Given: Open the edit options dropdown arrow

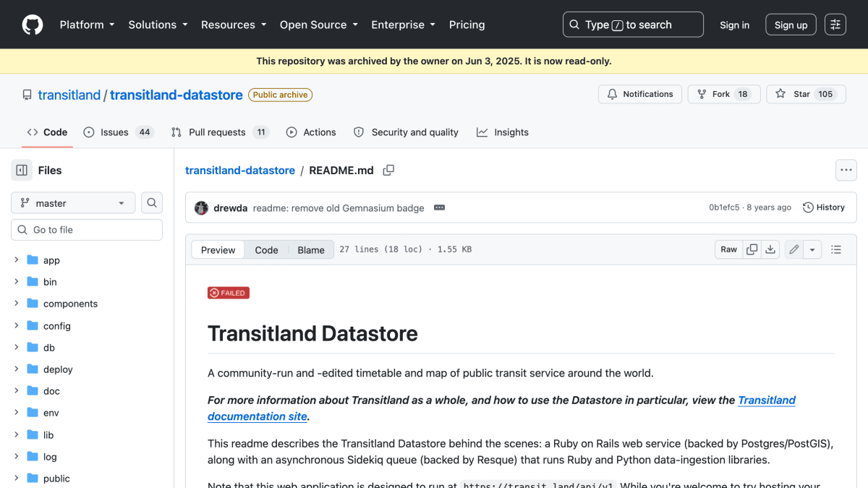Looking at the screenshot, I should click(x=812, y=249).
